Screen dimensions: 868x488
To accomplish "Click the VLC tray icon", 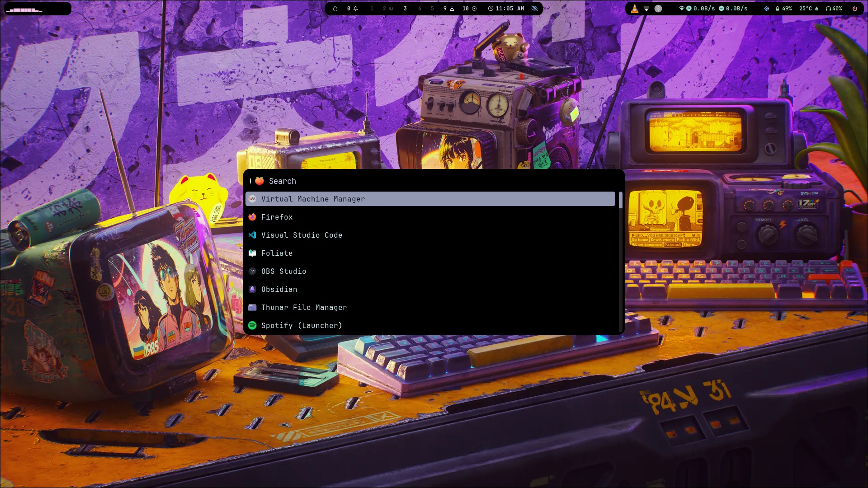I will [x=635, y=9].
